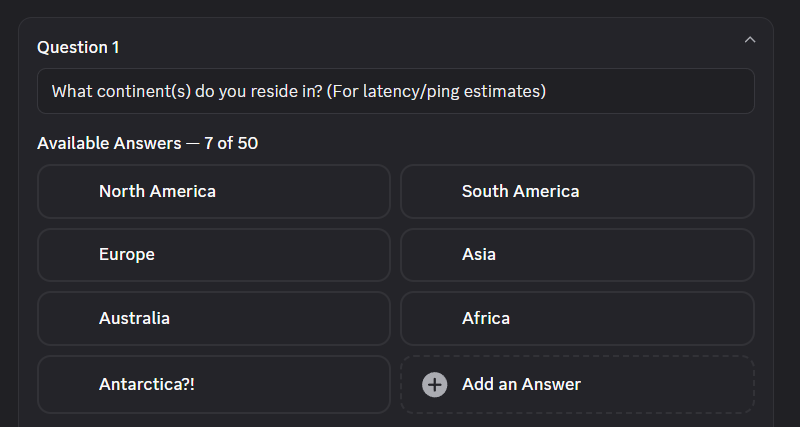Click empty emoji slot left of Africa
Image resolution: width=800 pixels, height=427 pixels.
pyautogui.click(x=433, y=319)
